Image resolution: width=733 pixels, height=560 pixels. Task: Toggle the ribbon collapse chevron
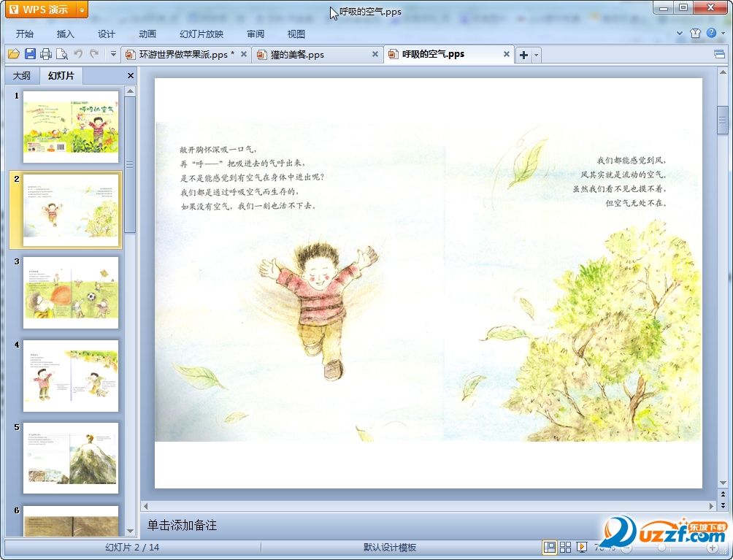click(x=680, y=33)
